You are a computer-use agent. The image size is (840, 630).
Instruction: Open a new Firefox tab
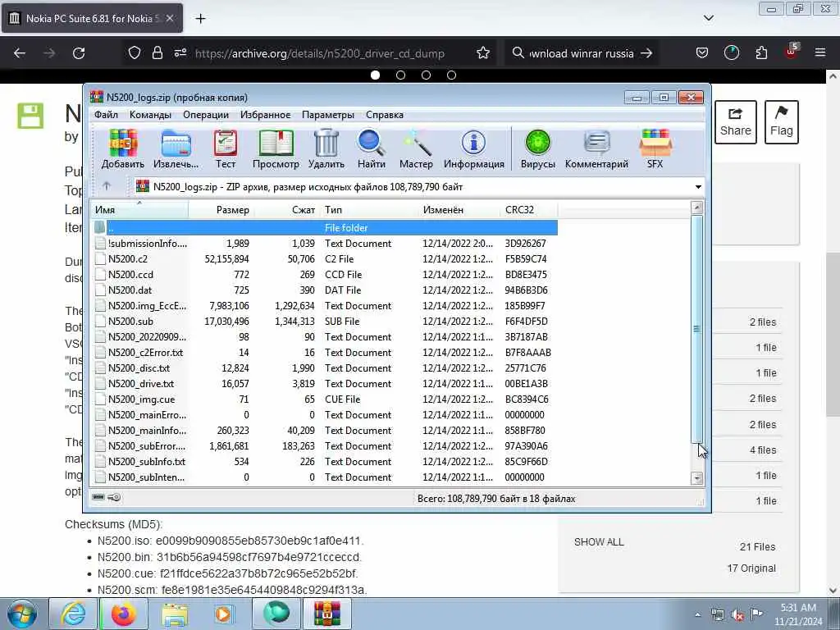coord(200,18)
